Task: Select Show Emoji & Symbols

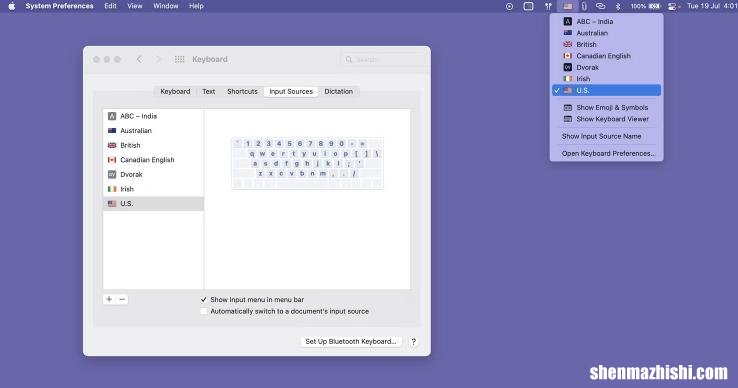Action: (606, 107)
